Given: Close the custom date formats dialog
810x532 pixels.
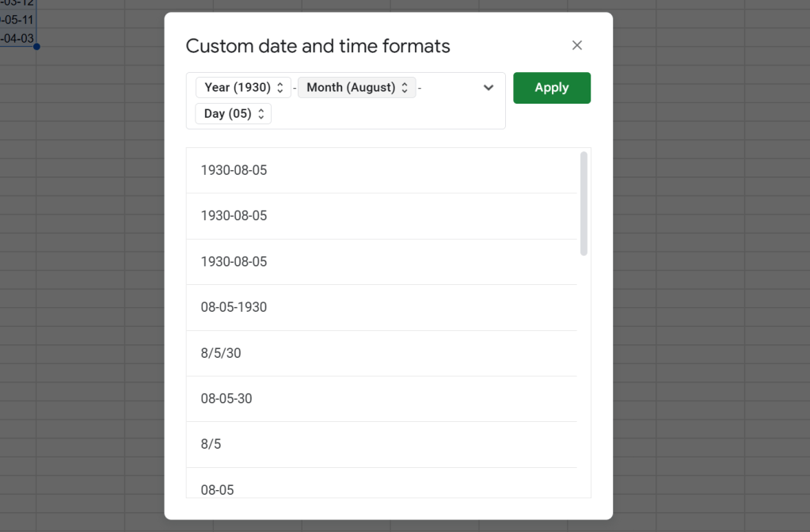Looking at the screenshot, I should tap(577, 46).
